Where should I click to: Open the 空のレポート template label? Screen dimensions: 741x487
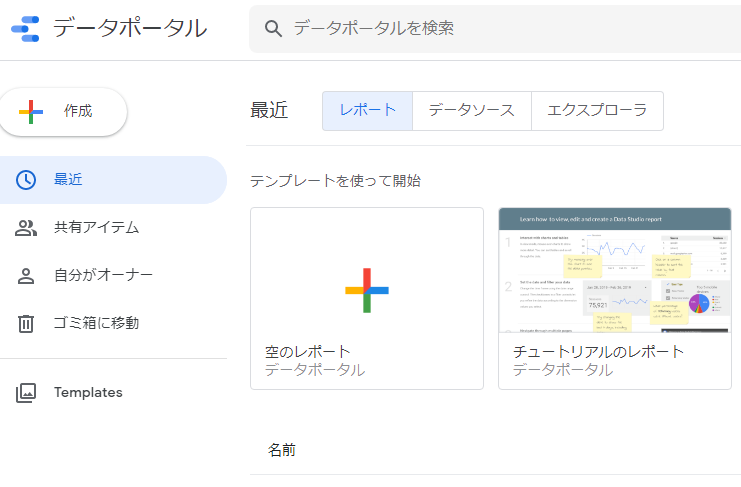(x=308, y=352)
